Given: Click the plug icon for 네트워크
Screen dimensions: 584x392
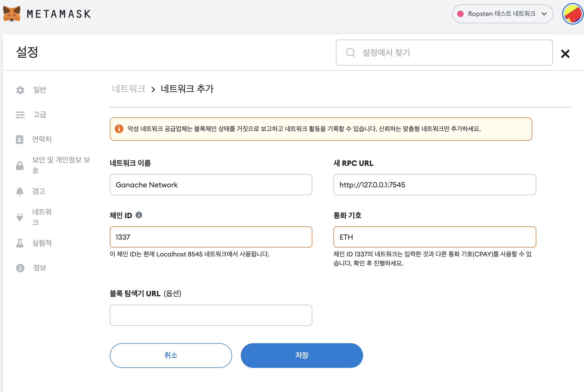Looking at the screenshot, I should pos(20,217).
